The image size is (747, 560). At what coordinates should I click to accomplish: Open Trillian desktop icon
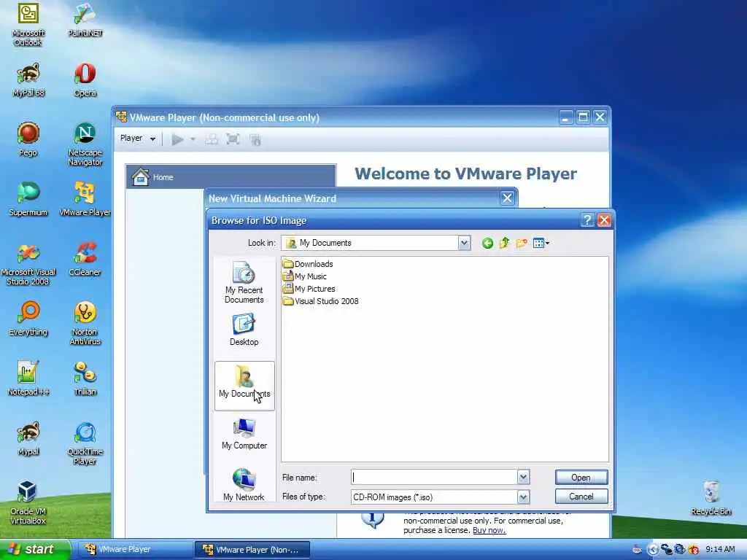[85, 378]
